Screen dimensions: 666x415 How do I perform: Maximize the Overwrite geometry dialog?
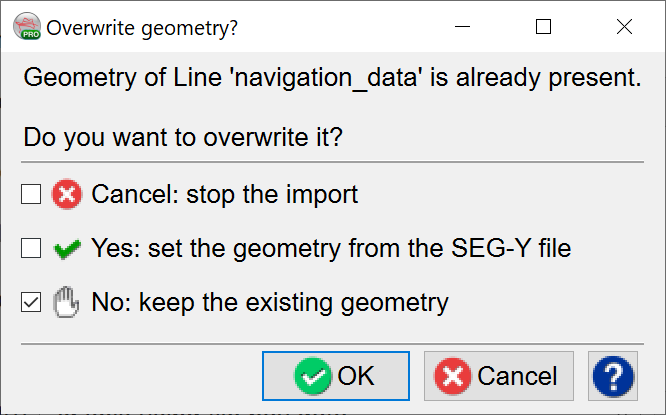(x=543, y=27)
